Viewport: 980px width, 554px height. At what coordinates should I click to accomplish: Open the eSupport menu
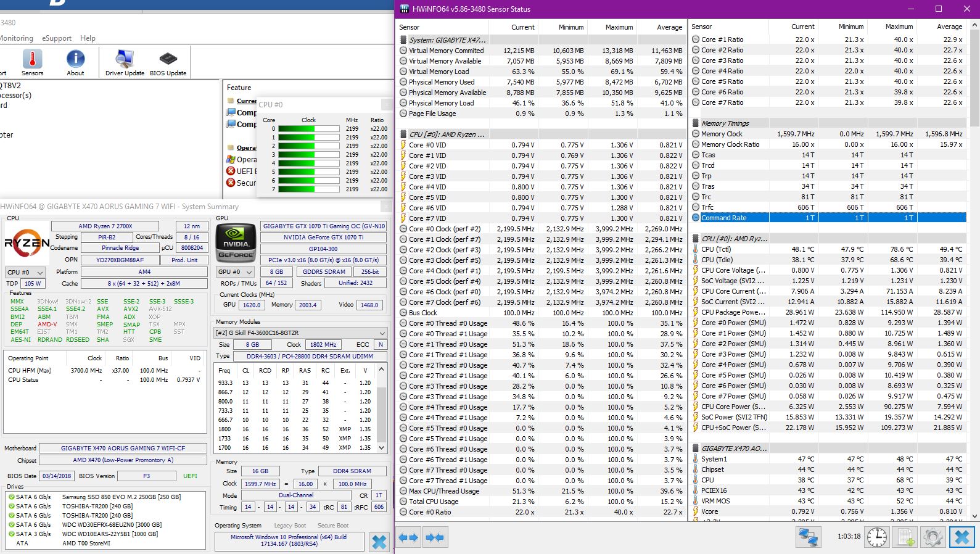point(57,38)
